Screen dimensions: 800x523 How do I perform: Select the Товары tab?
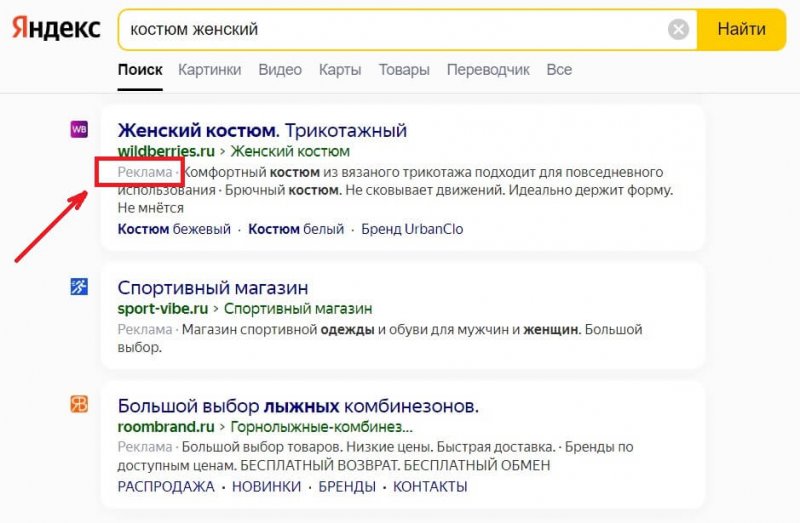[x=404, y=70]
